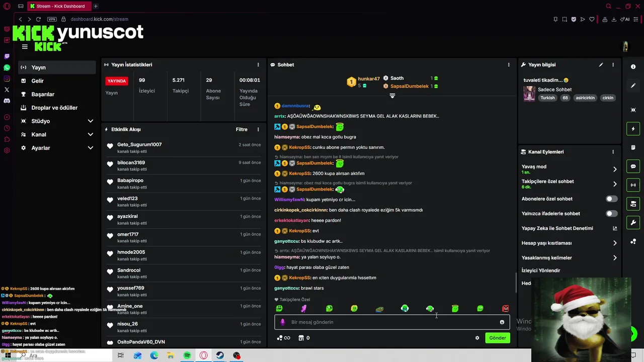Open Yayın İstatistikleri three-dot menu
Screen dimensions: 644x362
[258, 65]
